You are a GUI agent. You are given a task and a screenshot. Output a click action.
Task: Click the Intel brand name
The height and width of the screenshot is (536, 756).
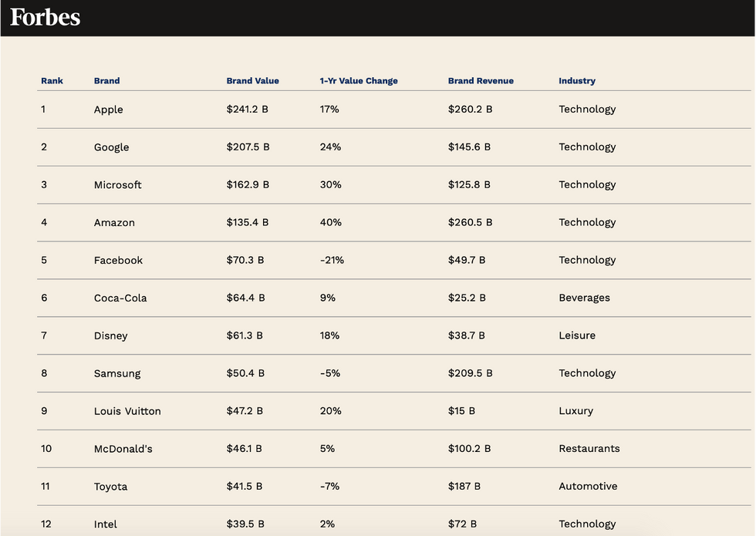pos(105,524)
